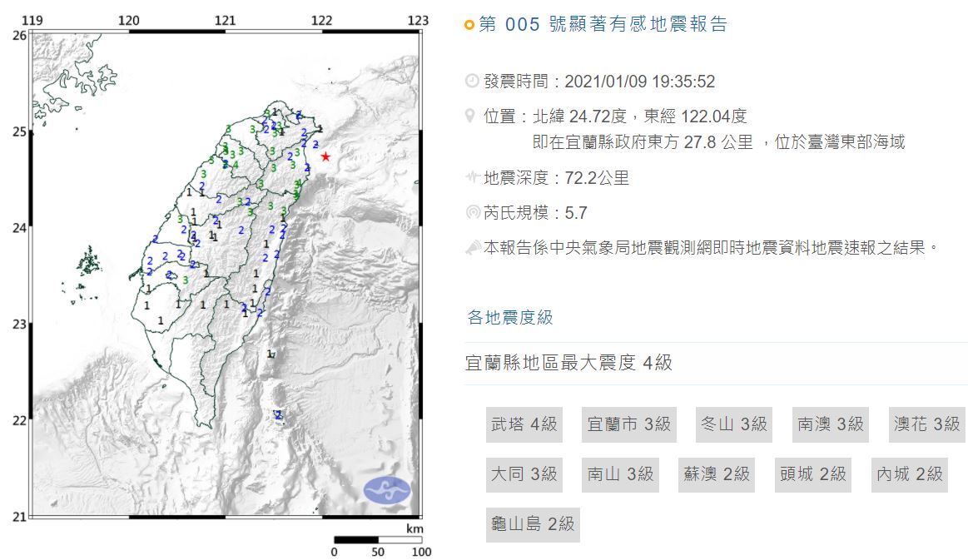The image size is (968, 560).
Task: Click the depth waveform icon
Action: 472,177
